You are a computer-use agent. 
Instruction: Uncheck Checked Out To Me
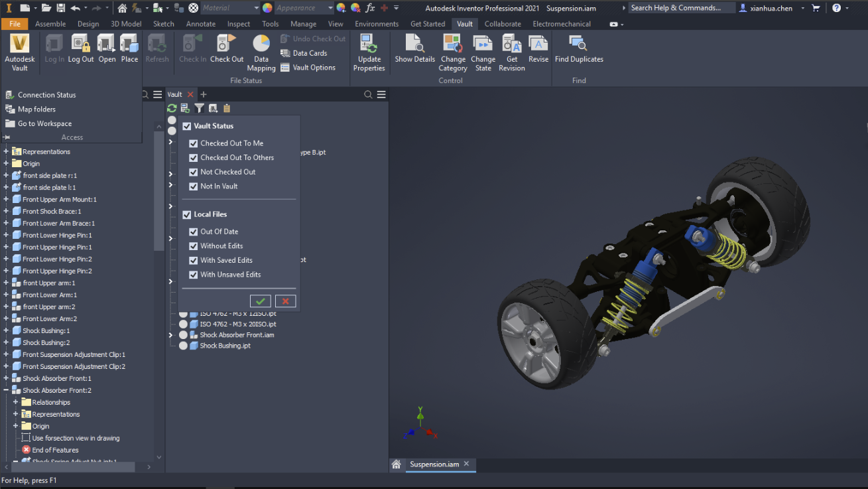pyautogui.click(x=194, y=143)
